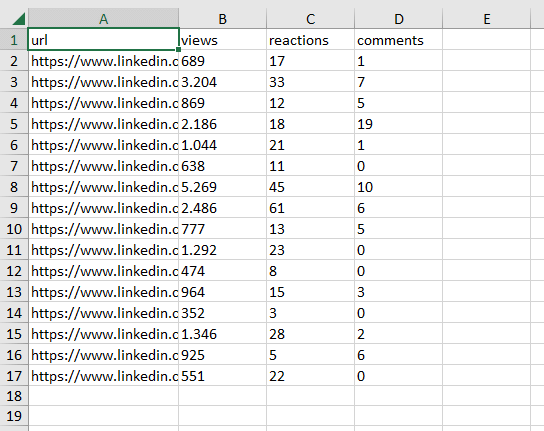Click the views cell showing 352
The height and width of the screenshot is (431, 544).
(x=222, y=313)
